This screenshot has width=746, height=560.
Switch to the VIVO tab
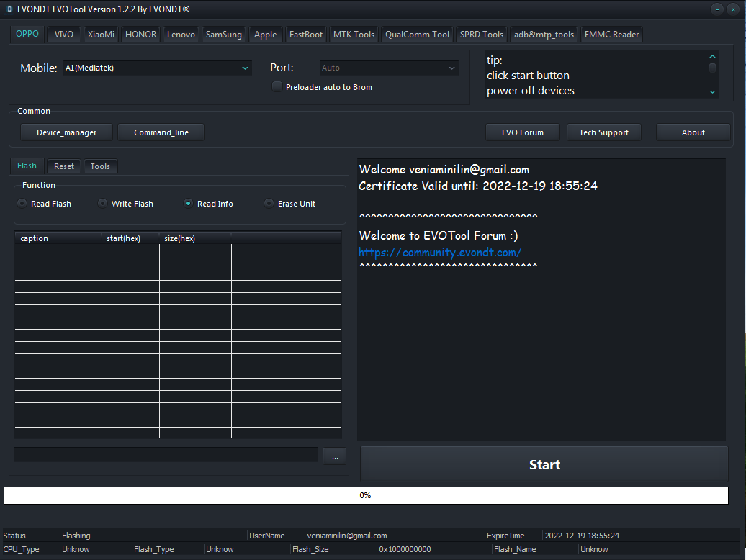(64, 35)
